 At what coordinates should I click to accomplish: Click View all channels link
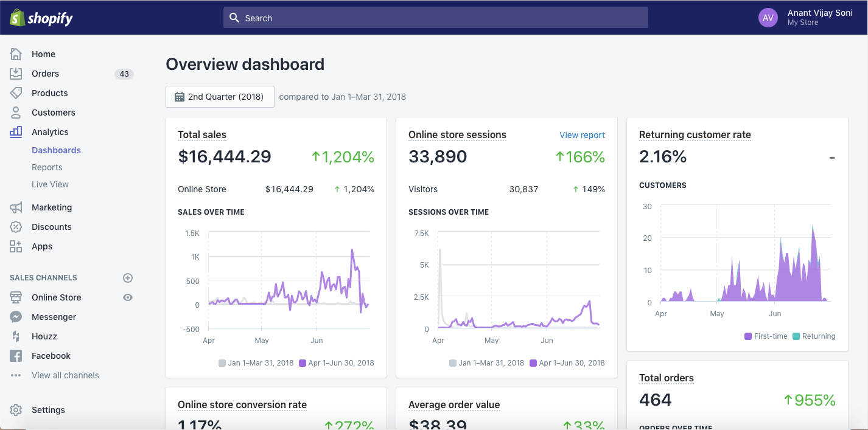coord(65,375)
